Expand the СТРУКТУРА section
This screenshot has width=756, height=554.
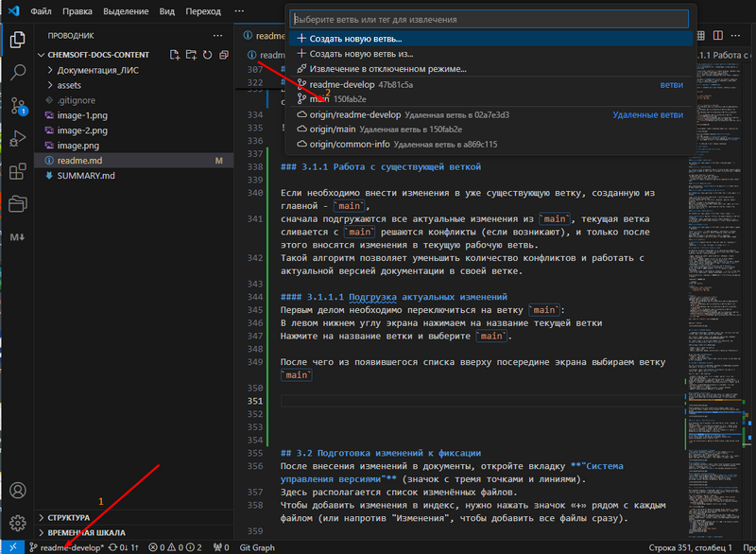tap(134, 517)
